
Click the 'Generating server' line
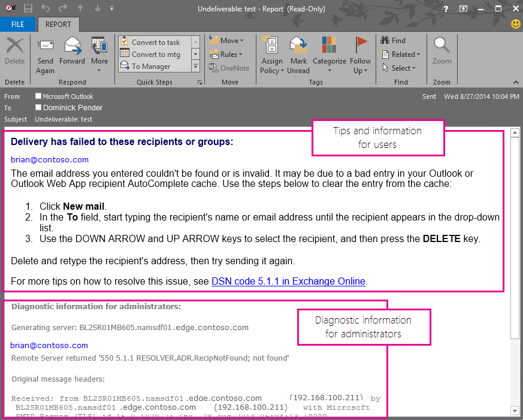130,328
